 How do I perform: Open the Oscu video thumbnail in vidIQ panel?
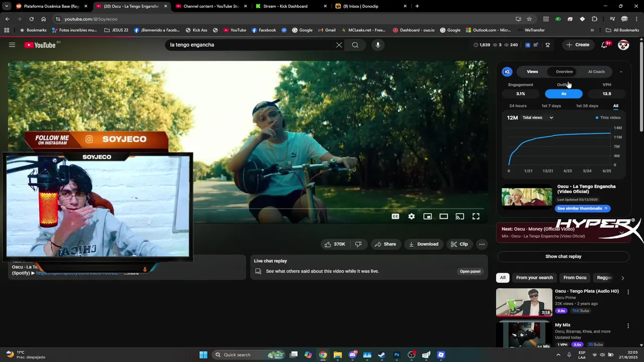[527, 197]
